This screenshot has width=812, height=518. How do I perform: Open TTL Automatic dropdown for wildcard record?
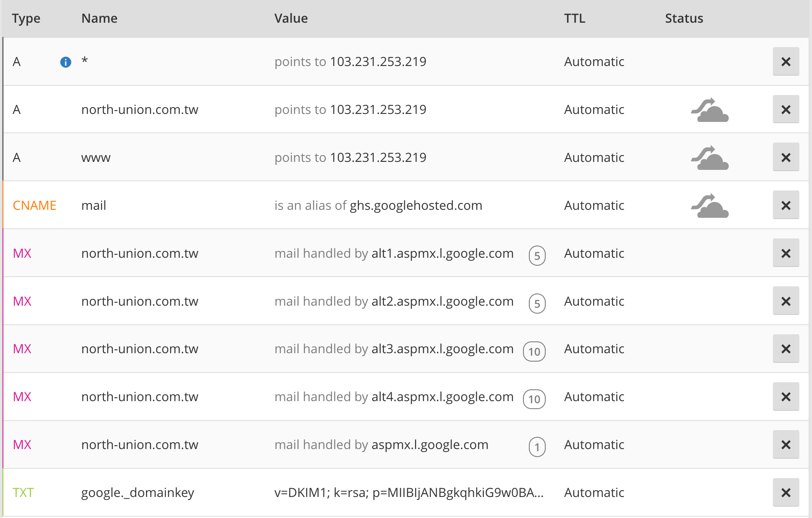pyautogui.click(x=594, y=62)
